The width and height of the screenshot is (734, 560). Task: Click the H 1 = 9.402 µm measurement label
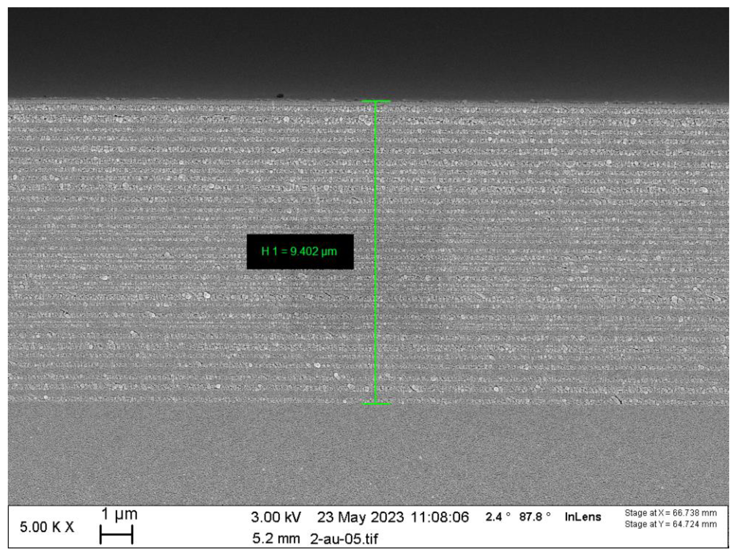point(299,251)
